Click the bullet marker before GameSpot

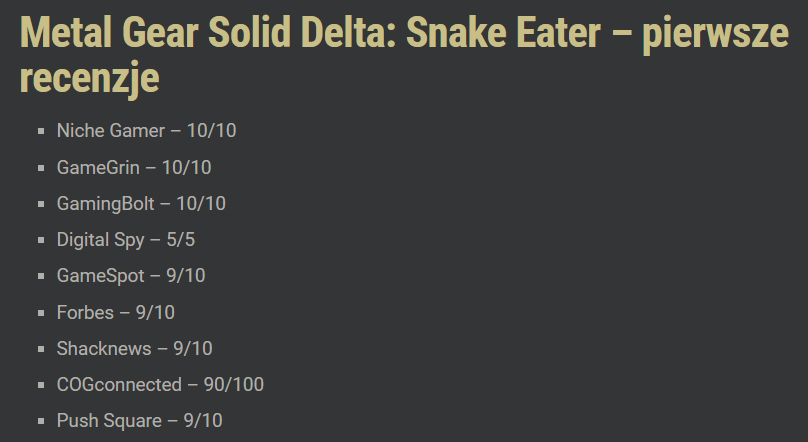point(41,276)
